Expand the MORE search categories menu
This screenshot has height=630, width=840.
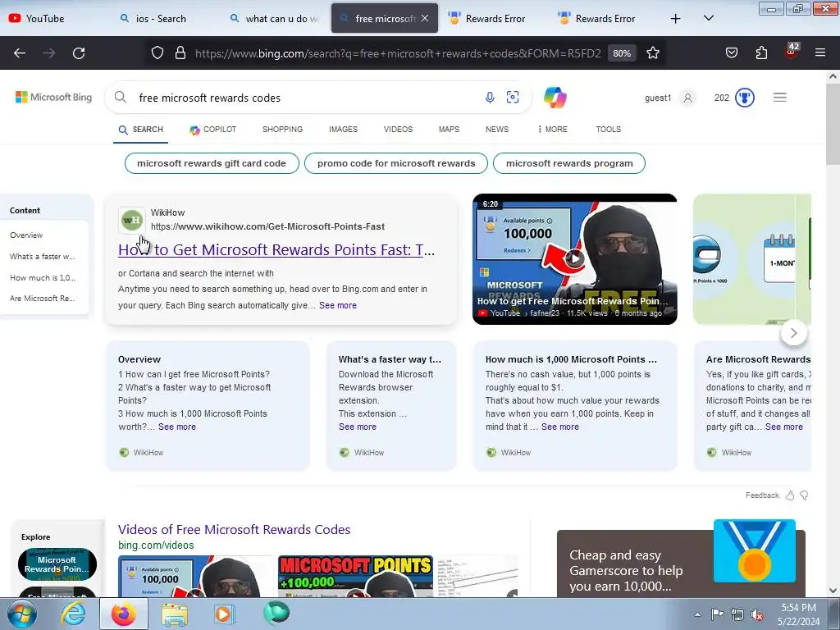point(552,130)
